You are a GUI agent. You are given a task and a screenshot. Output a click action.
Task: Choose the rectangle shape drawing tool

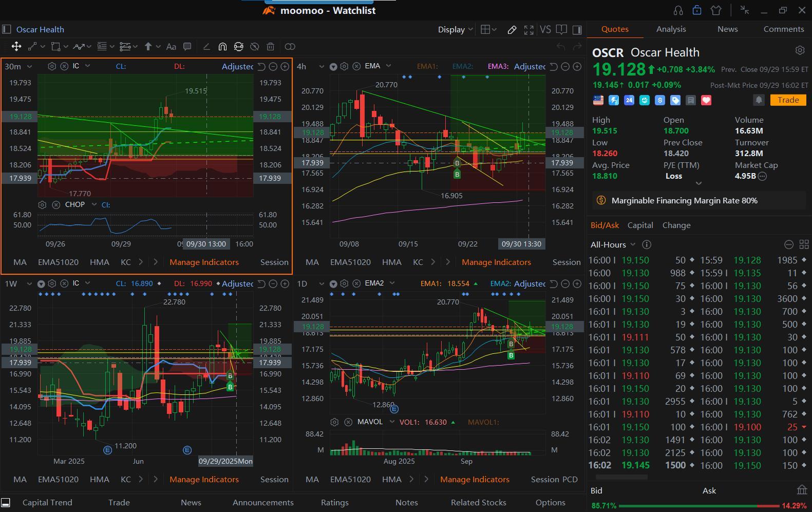(56, 47)
